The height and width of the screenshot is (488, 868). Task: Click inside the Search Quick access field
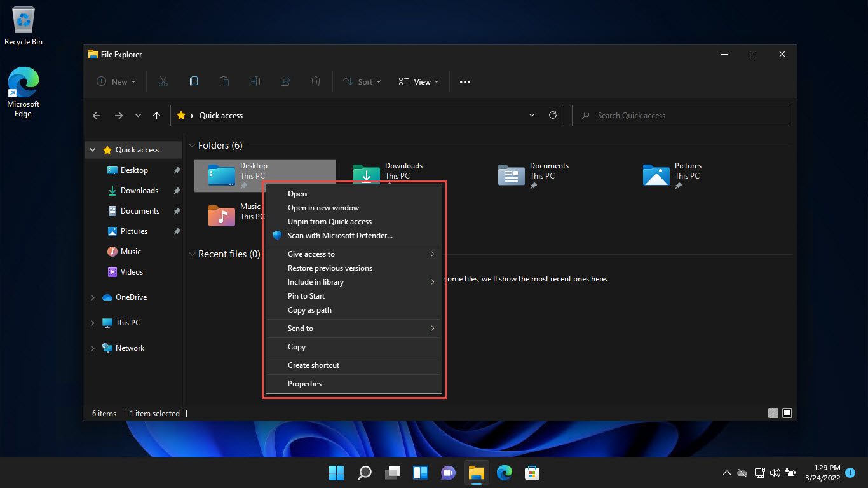680,115
